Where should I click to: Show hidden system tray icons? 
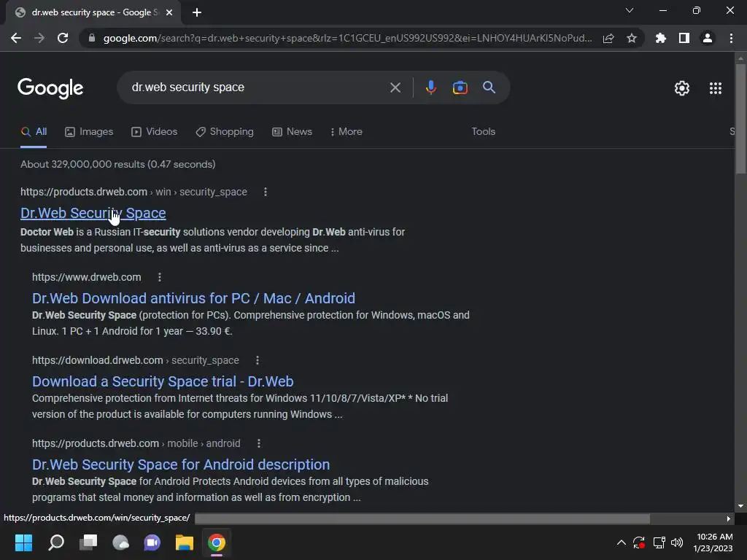622,542
